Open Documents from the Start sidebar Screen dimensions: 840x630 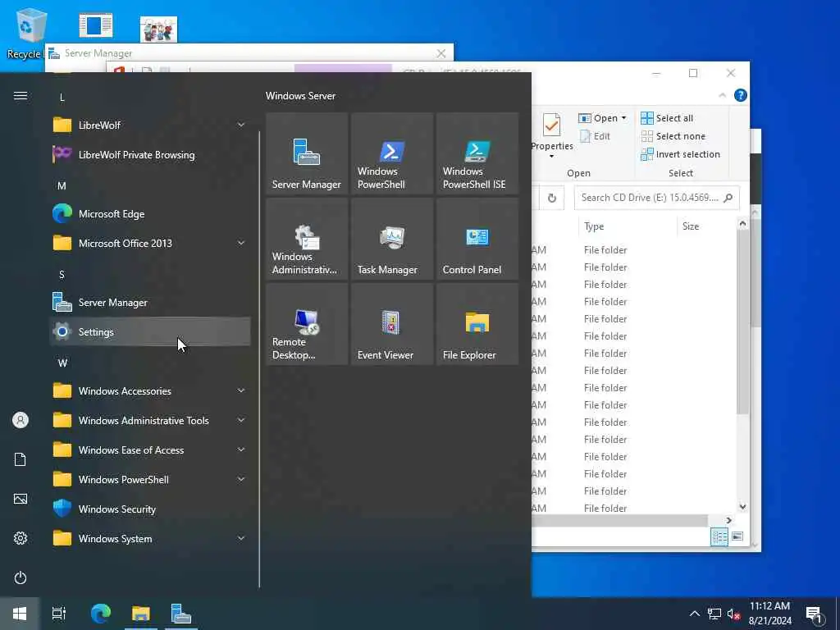(x=21, y=459)
